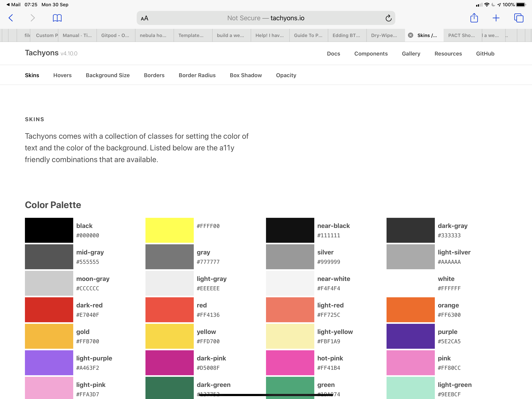Switch to the Dry-Wipe... tab

pos(386,35)
